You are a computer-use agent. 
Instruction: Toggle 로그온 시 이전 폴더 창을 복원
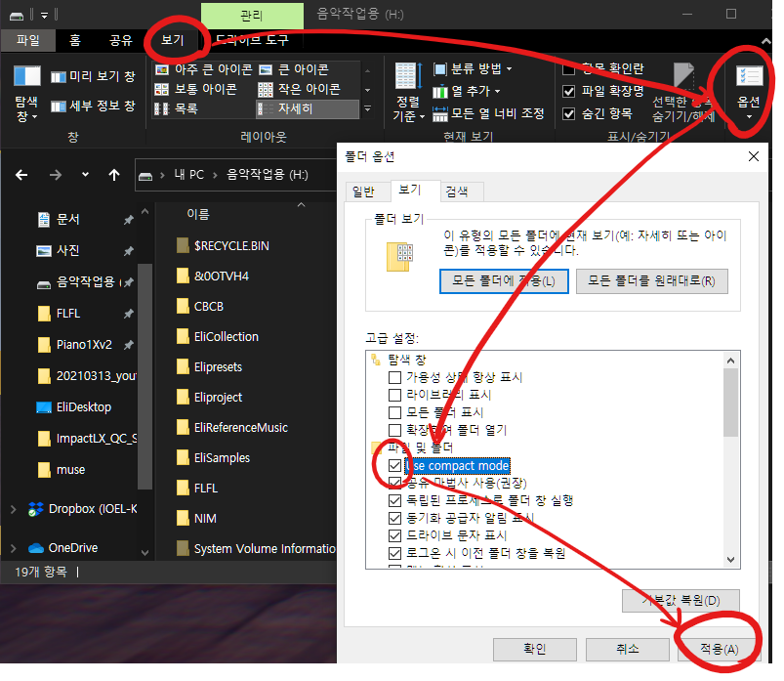tap(395, 553)
